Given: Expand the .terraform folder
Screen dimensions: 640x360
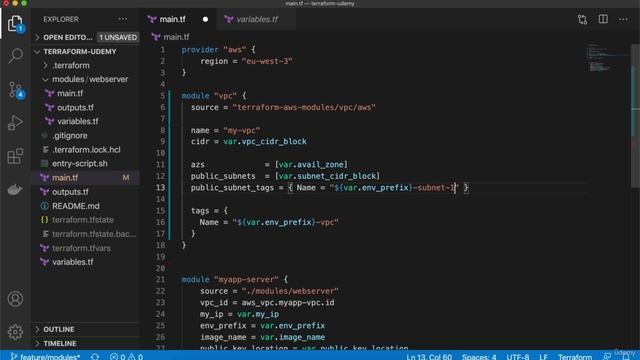Looking at the screenshot, I should coord(71,65).
